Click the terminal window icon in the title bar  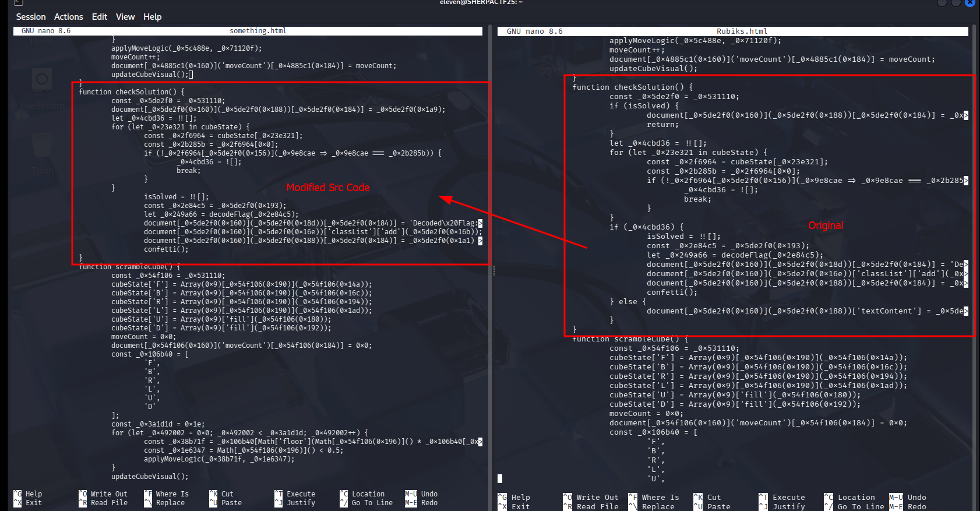pyautogui.click(x=19, y=3)
